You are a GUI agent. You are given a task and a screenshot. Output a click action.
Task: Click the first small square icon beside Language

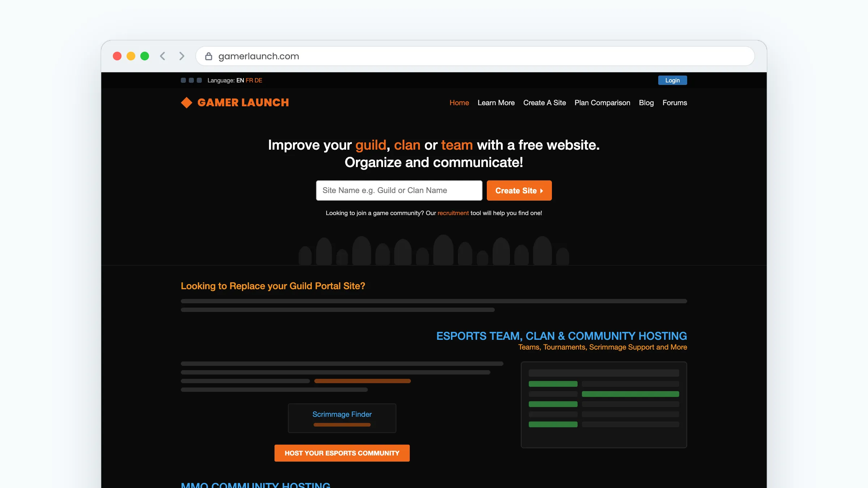183,80
